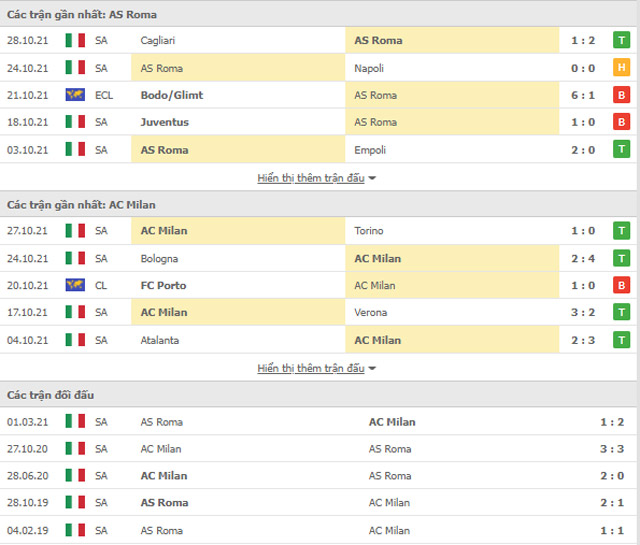Open Verona team link
640x545 pixels.
371,312
